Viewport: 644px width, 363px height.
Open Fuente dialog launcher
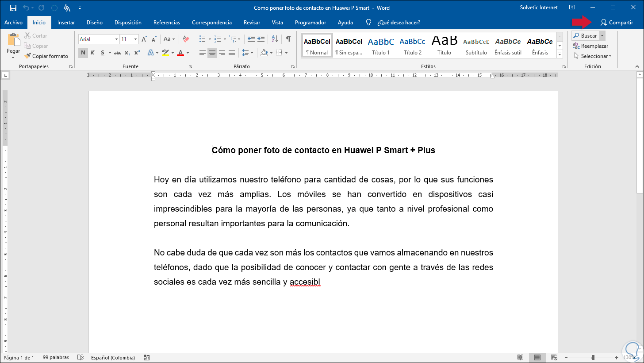point(190,66)
